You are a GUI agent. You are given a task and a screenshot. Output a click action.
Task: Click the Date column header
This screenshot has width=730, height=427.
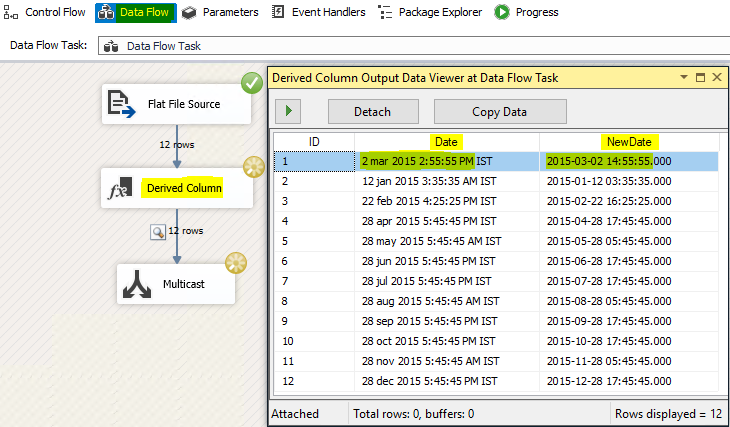click(x=446, y=142)
